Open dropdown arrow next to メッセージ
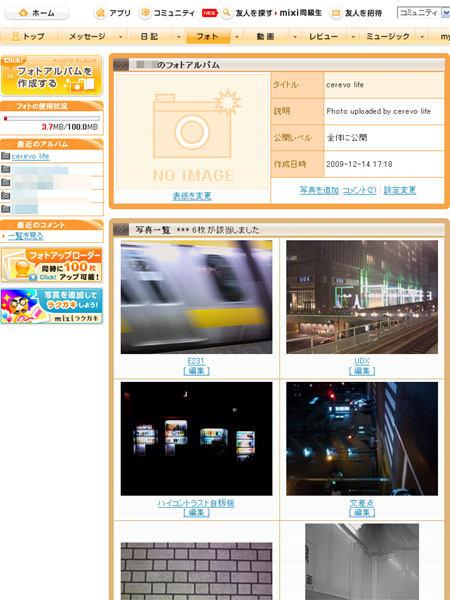 tap(121, 37)
